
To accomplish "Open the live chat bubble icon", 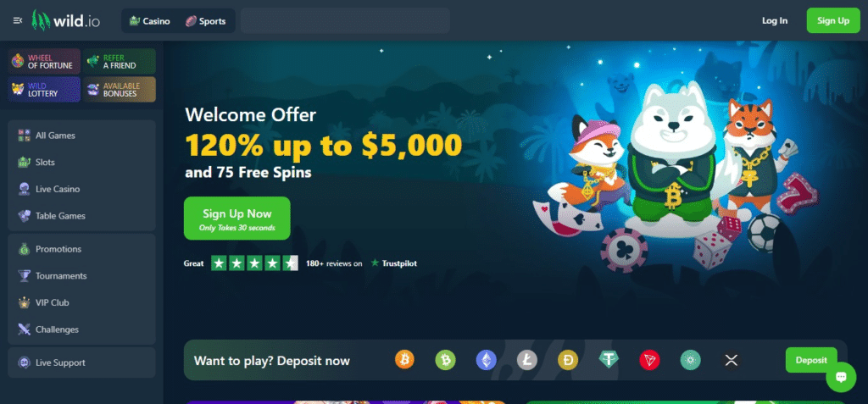I will [841, 377].
